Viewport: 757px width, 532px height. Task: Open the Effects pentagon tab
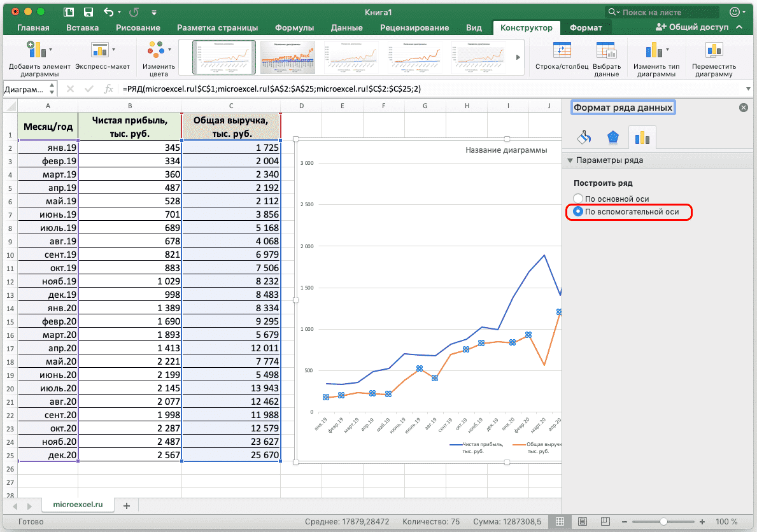coord(612,137)
